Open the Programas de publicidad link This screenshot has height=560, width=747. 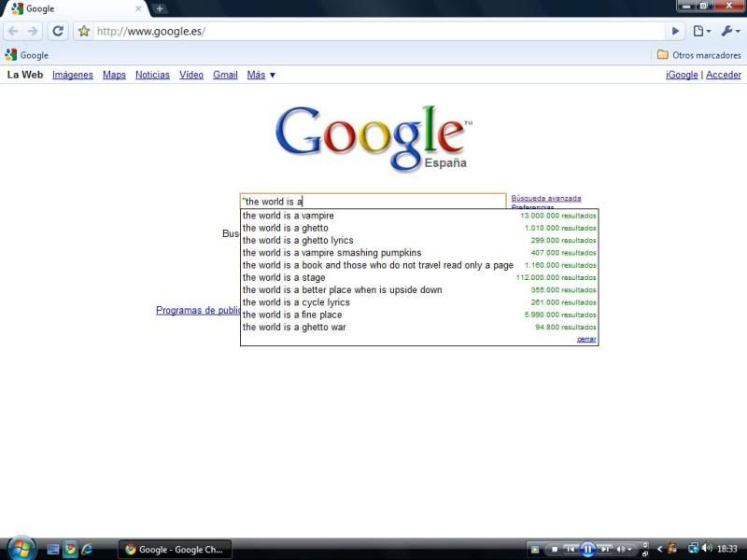198,311
